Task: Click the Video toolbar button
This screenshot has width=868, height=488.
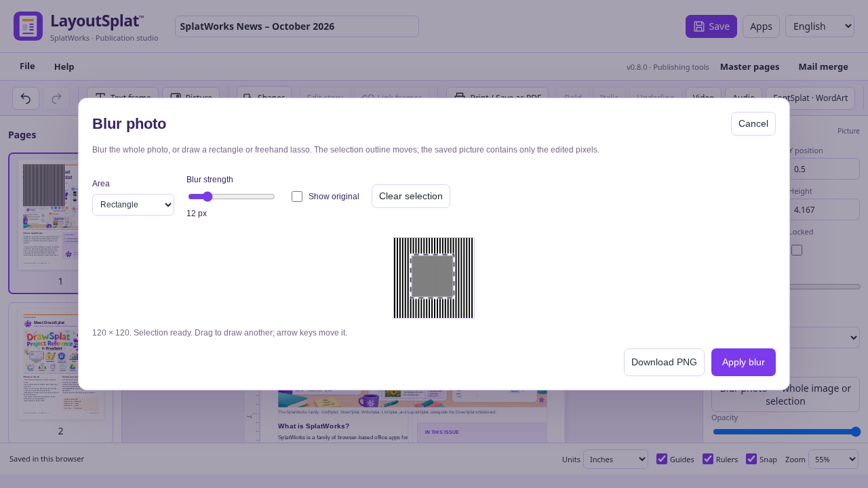Action: pyautogui.click(x=703, y=98)
